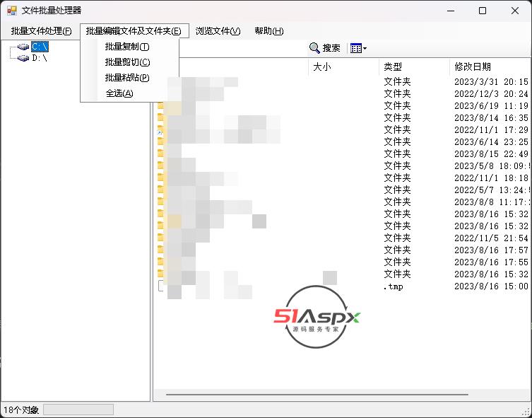Open the view mode grid icon
The height and width of the screenshot is (418, 532).
(x=355, y=48)
